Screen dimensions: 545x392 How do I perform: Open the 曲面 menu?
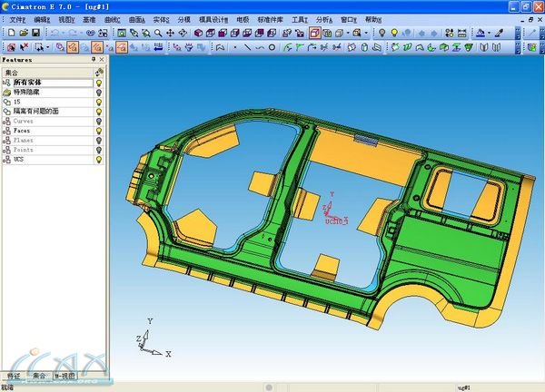(136, 20)
